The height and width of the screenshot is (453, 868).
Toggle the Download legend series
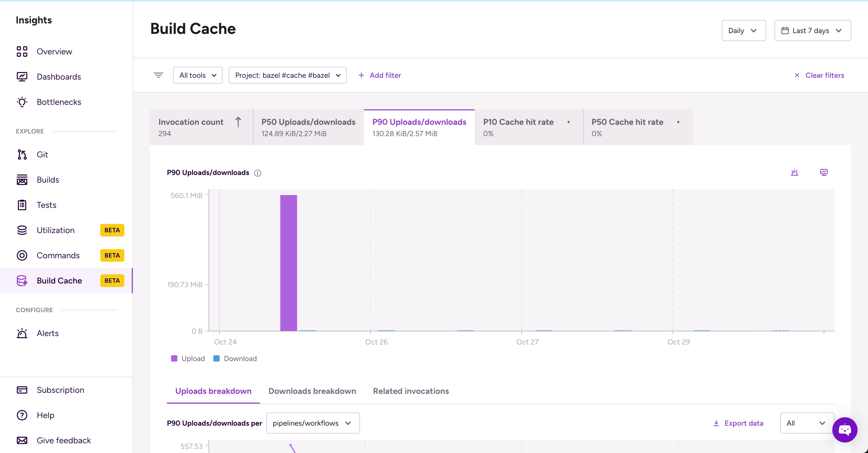(x=235, y=359)
